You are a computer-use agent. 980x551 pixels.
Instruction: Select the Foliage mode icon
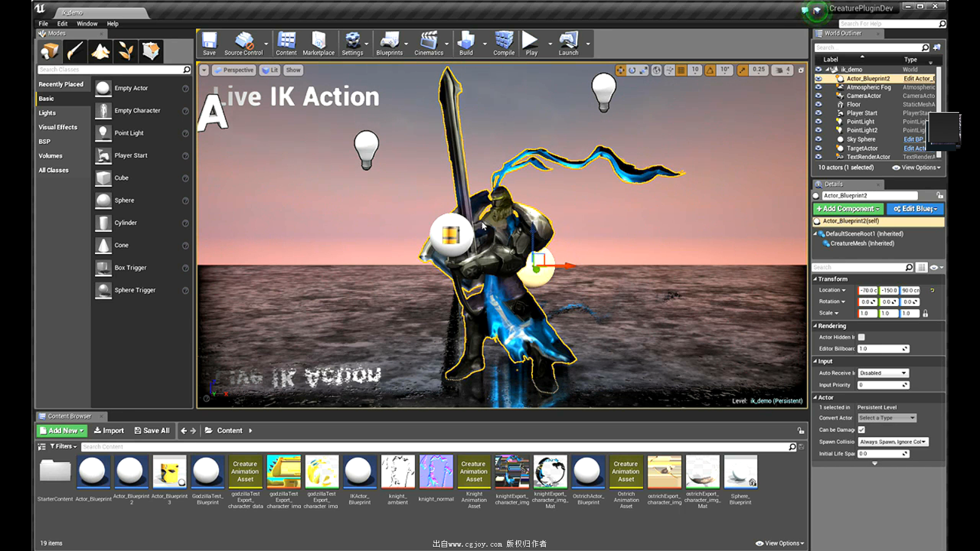click(x=126, y=51)
